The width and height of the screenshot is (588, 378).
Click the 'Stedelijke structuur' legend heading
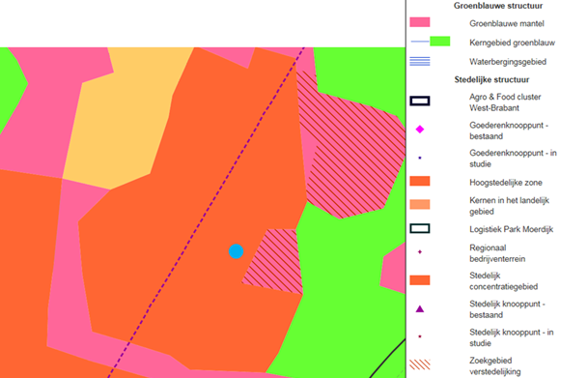pyautogui.click(x=491, y=79)
